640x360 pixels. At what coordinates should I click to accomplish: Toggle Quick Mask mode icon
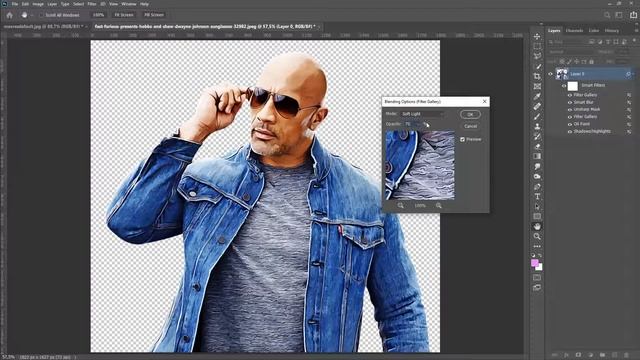click(537, 278)
